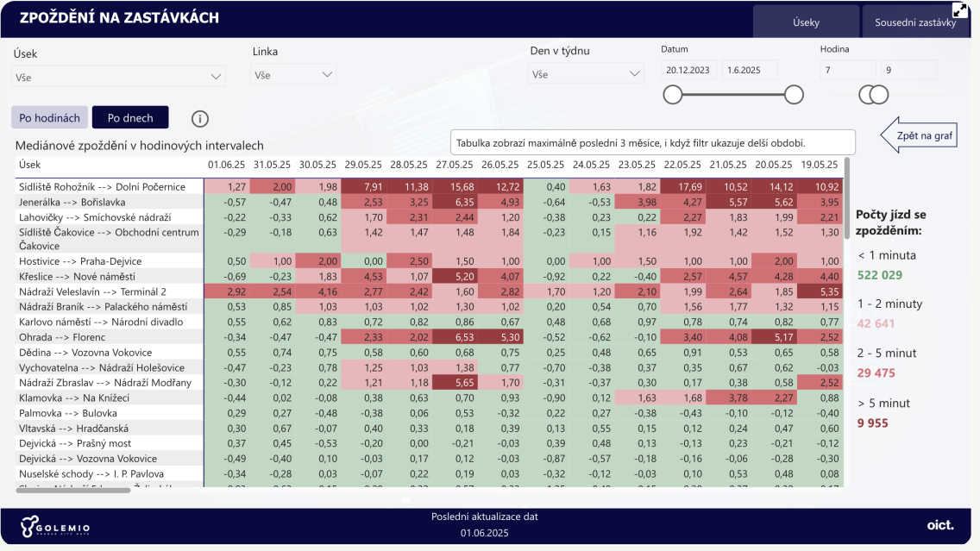The width and height of the screenshot is (980, 551).
Task: Click the table's horizontal scrollbar
Action: pyautogui.click(x=73, y=491)
